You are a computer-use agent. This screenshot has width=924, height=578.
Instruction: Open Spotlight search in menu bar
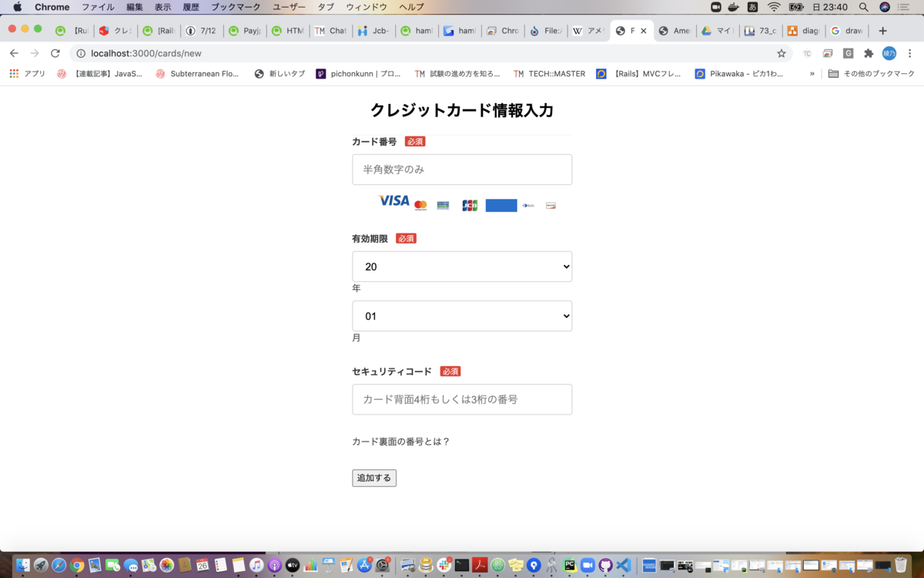[x=863, y=7]
